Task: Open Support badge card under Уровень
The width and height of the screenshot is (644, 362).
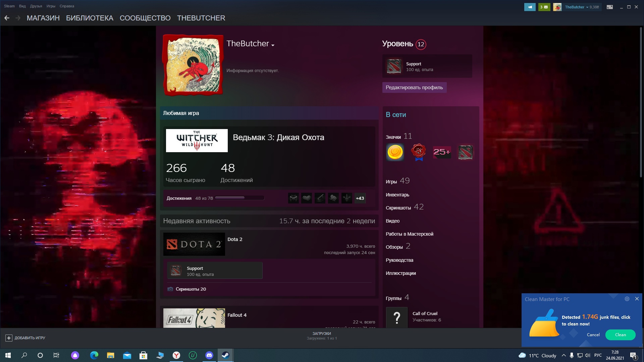Action: pyautogui.click(x=427, y=66)
